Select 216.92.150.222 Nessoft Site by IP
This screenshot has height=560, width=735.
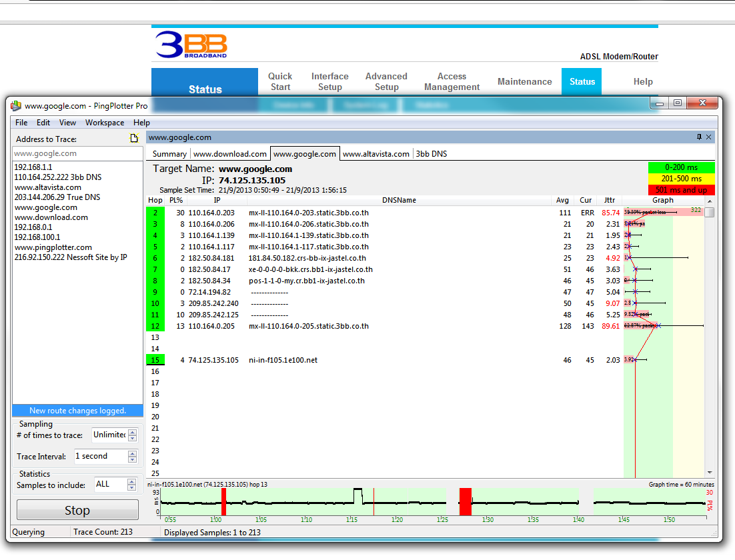71,257
